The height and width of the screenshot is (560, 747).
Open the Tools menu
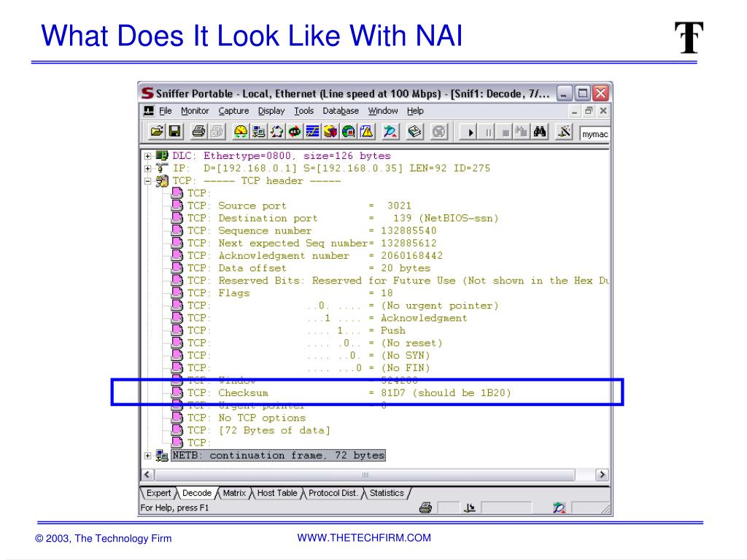pyautogui.click(x=303, y=111)
